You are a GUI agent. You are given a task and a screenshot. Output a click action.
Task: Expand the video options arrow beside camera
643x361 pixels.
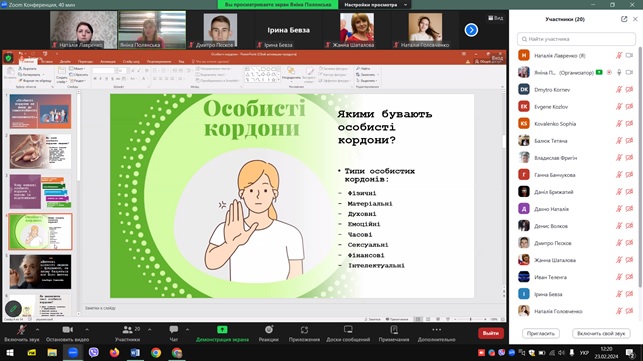click(x=87, y=329)
